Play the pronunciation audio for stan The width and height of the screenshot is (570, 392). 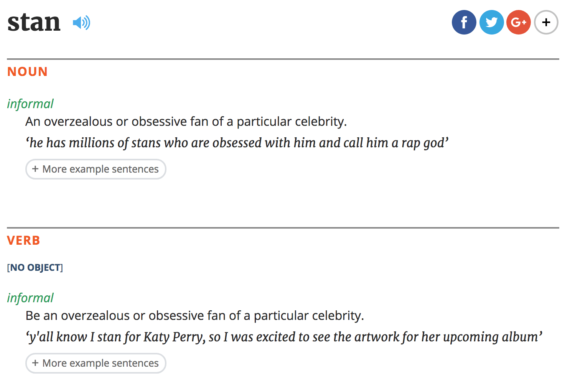point(81,23)
